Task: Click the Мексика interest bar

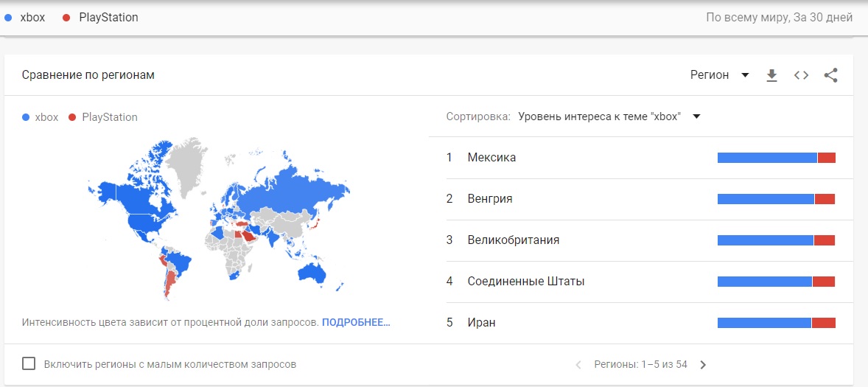Action: click(x=776, y=158)
